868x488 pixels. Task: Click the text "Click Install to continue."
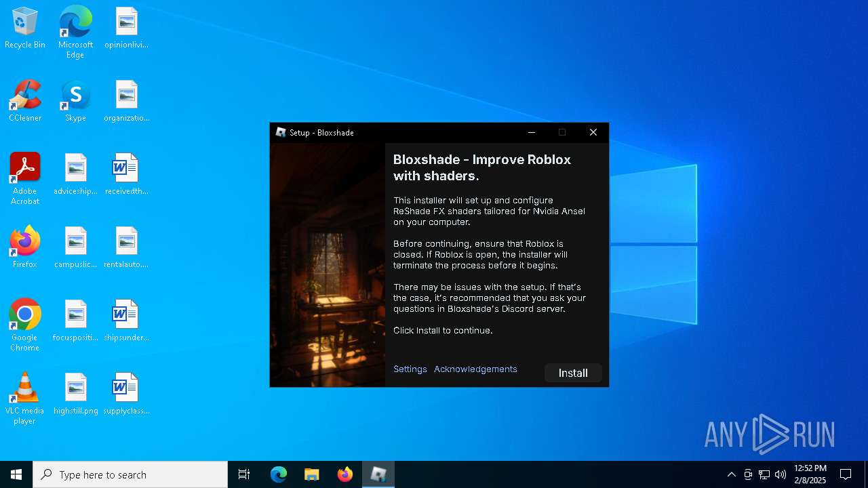pos(443,331)
